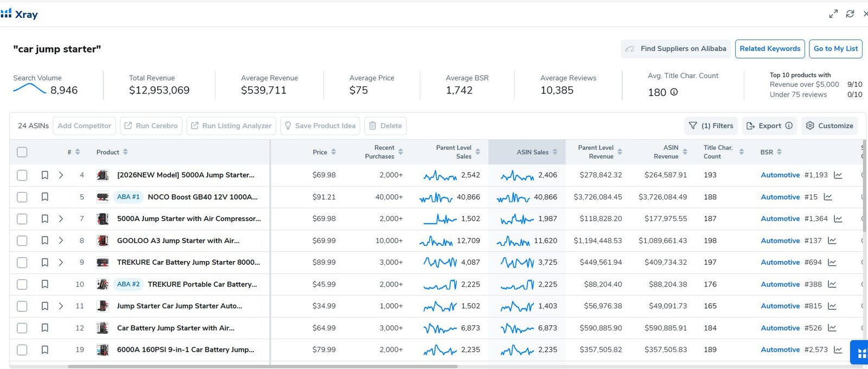Check the box for TREKURE Car Battery 8000 row
The width and height of the screenshot is (868, 369).
[22, 263]
